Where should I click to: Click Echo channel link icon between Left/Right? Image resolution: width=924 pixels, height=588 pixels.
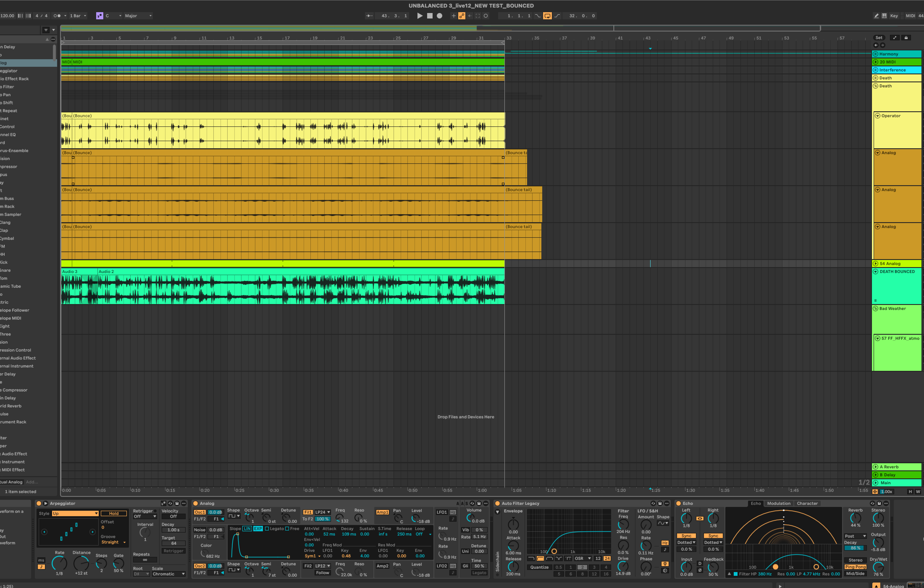[x=700, y=518]
